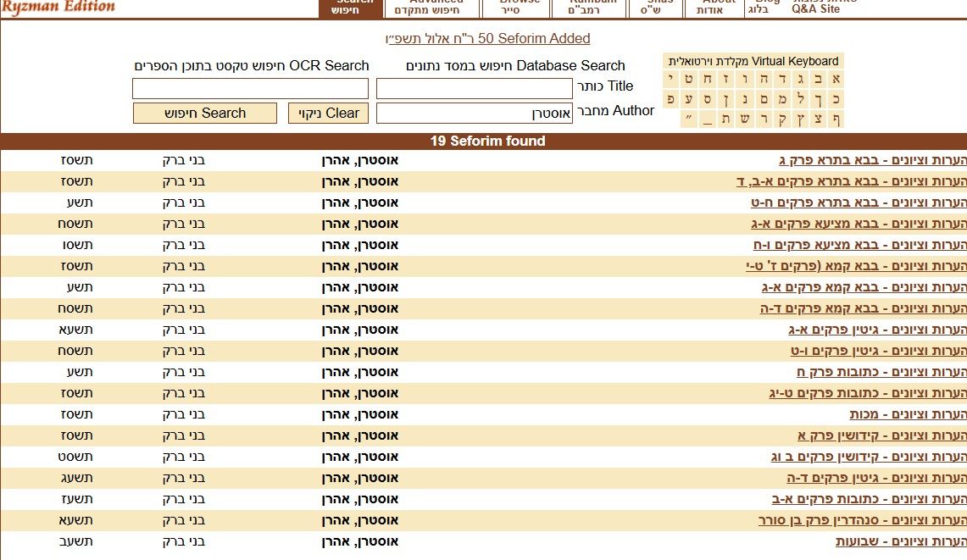Open 'הערות וציונים - בבא מציעא פרקים א-ג'
Image resolution: width=967 pixels, height=560 pixels.
[x=859, y=224]
